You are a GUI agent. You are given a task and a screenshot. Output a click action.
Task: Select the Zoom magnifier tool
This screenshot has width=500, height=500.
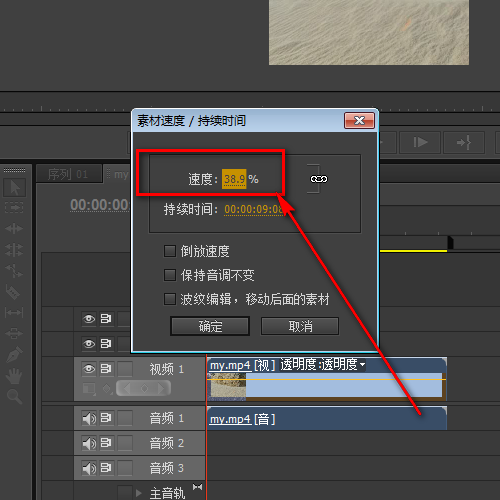14,397
